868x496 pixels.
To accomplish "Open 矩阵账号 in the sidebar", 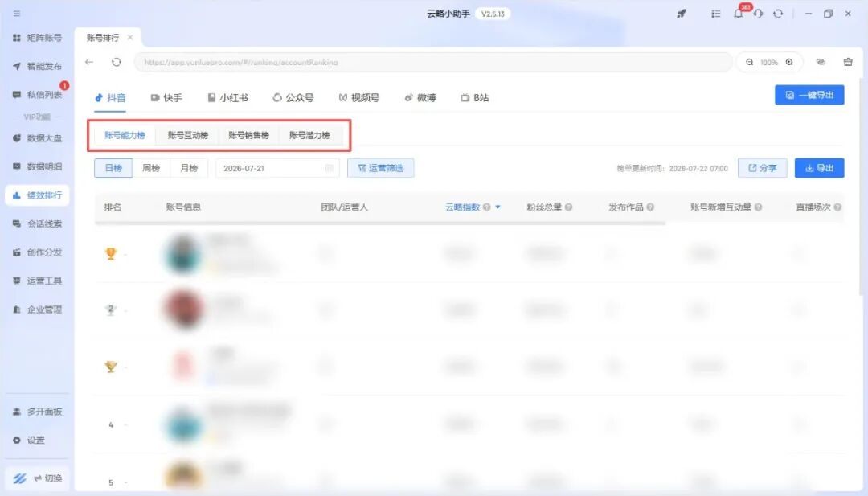I will 37,38.
